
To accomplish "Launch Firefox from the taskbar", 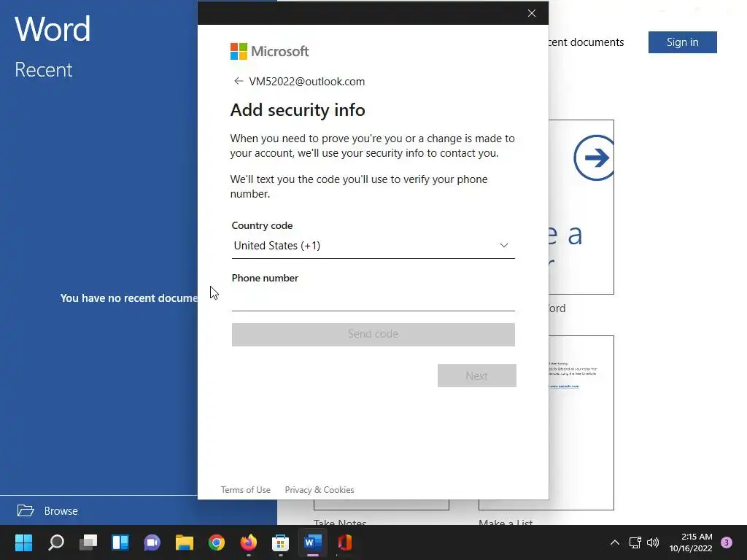I will [248, 542].
